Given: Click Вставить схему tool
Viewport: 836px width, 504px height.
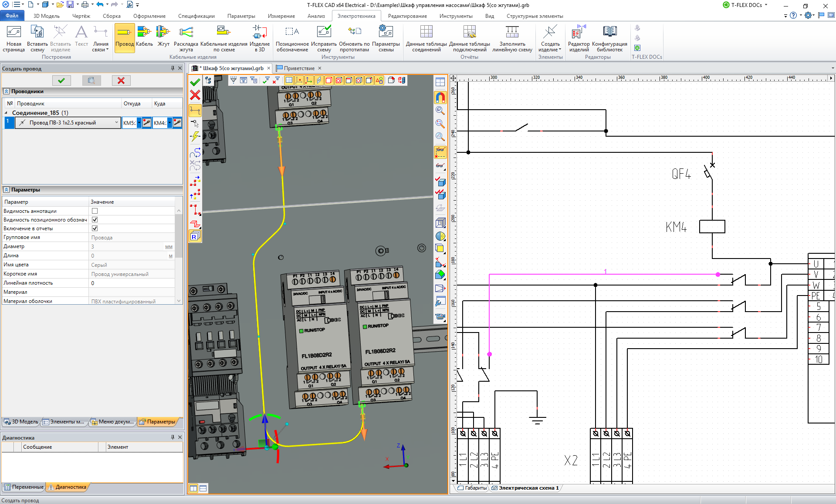Looking at the screenshot, I should tap(37, 38).
